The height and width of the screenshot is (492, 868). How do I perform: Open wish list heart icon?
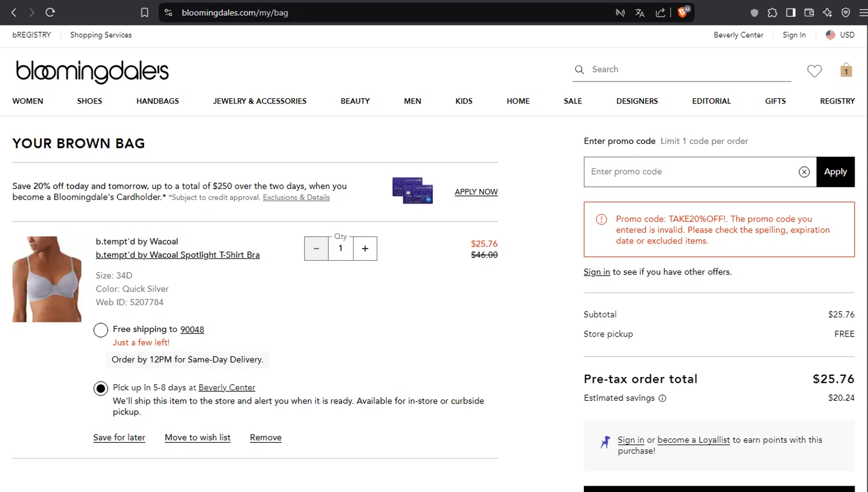point(814,71)
